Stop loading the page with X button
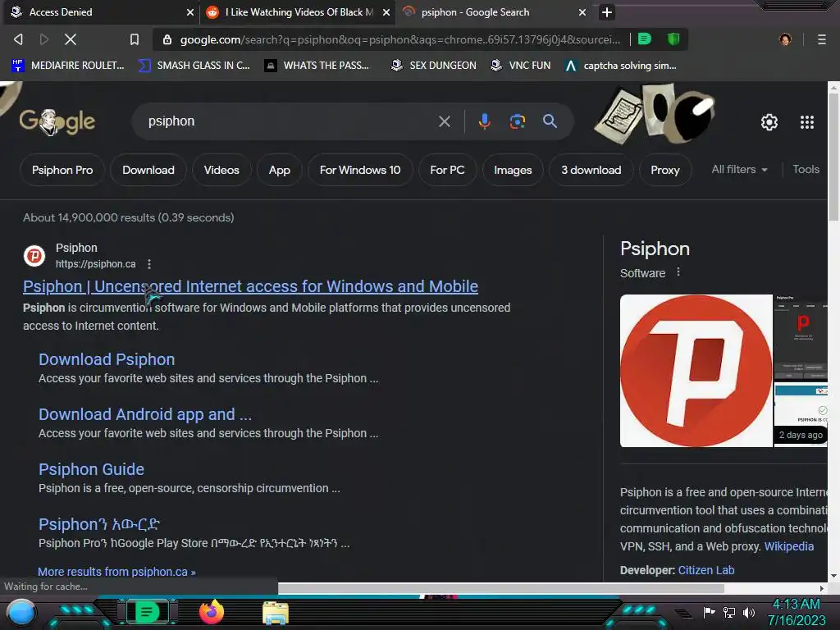The height and width of the screenshot is (630, 840). 71,39
